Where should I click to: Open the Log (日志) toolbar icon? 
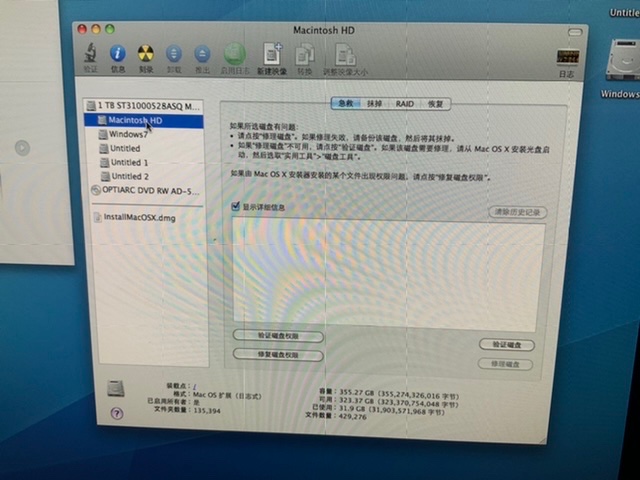pyautogui.click(x=568, y=58)
